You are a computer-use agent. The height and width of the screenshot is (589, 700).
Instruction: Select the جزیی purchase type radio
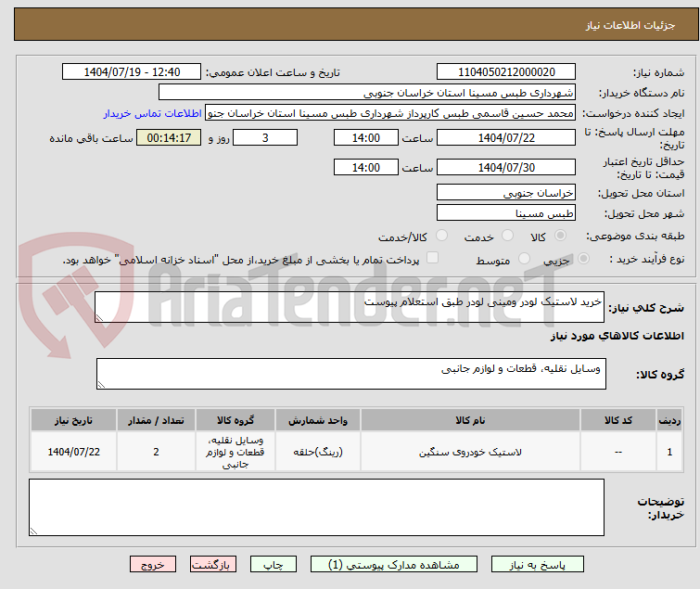pyautogui.click(x=583, y=259)
